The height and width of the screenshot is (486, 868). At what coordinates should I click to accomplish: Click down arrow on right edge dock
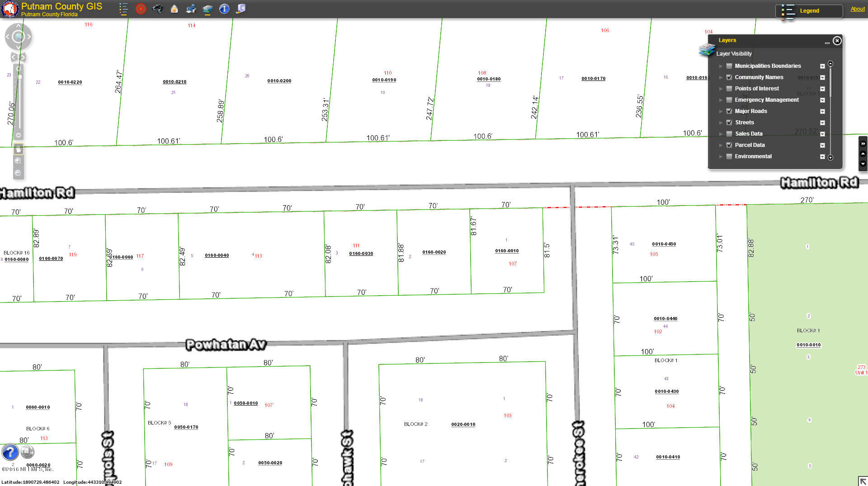point(863,164)
